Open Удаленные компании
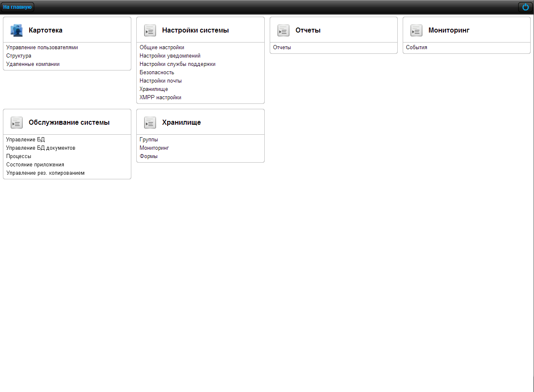 tap(33, 64)
